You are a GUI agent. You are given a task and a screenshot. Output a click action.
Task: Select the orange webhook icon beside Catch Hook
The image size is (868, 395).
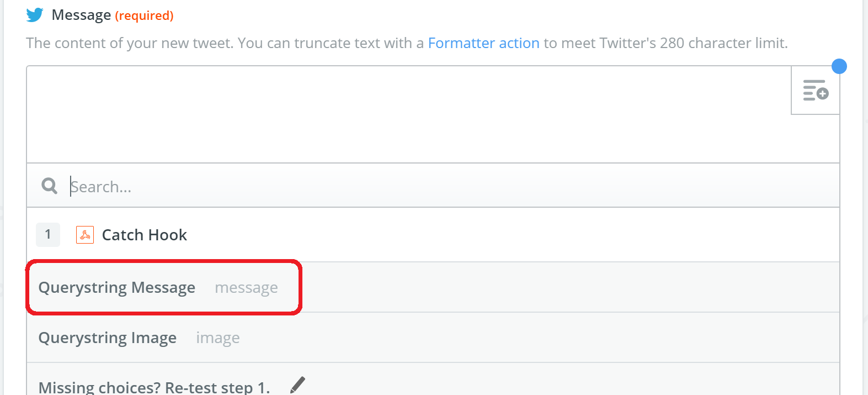click(85, 235)
